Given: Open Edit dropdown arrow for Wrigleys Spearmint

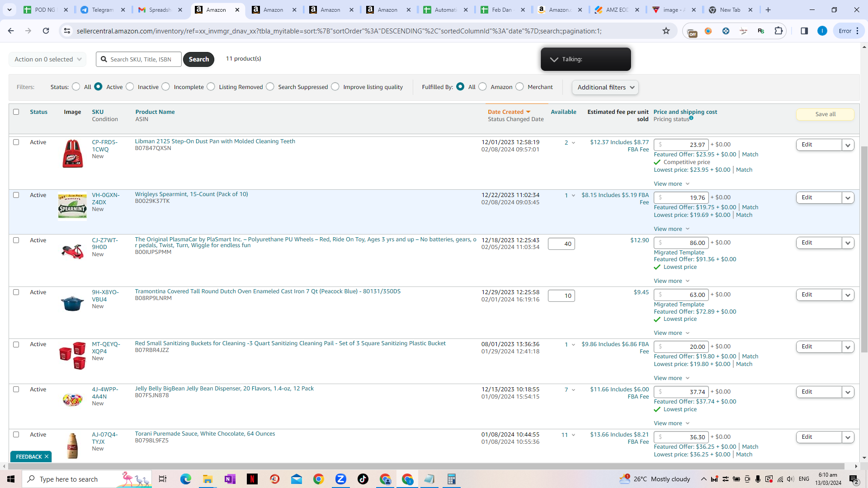Looking at the screenshot, I should coord(848,198).
